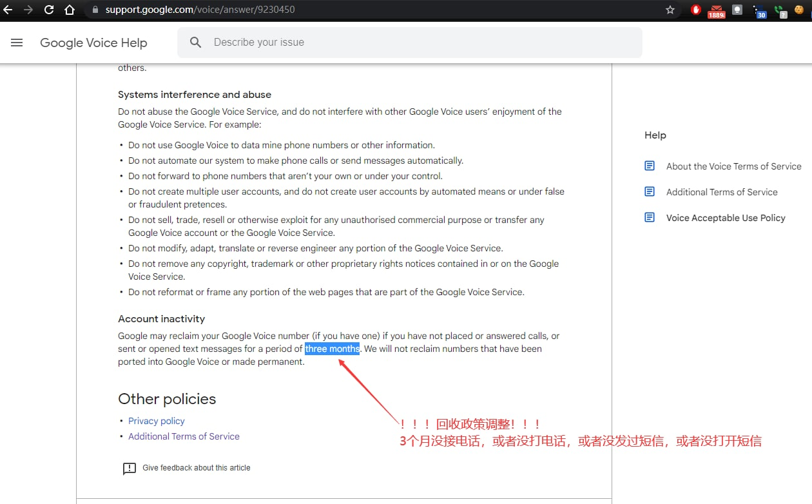Viewport: 812px width, 504px height.
Task: Click the bullet about creating multiple user accounts
Action: (346, 198)
